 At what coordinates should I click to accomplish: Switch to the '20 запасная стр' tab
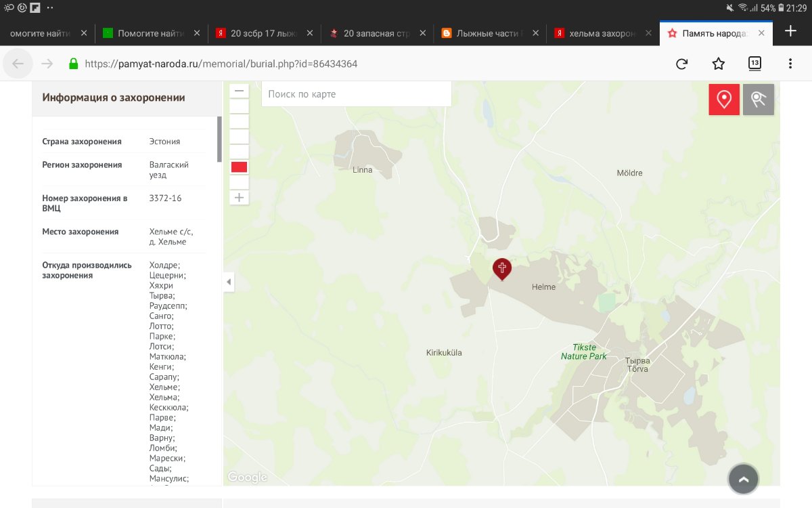pos(376,33)
